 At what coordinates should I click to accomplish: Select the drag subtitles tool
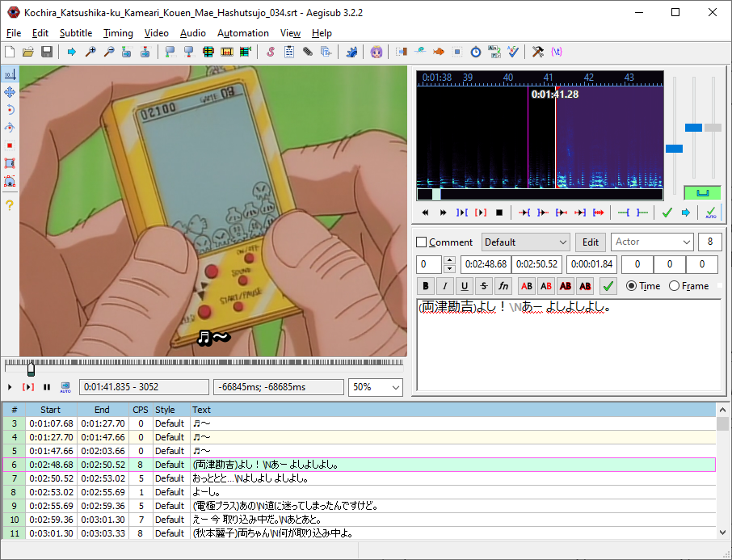click(10, 92)
